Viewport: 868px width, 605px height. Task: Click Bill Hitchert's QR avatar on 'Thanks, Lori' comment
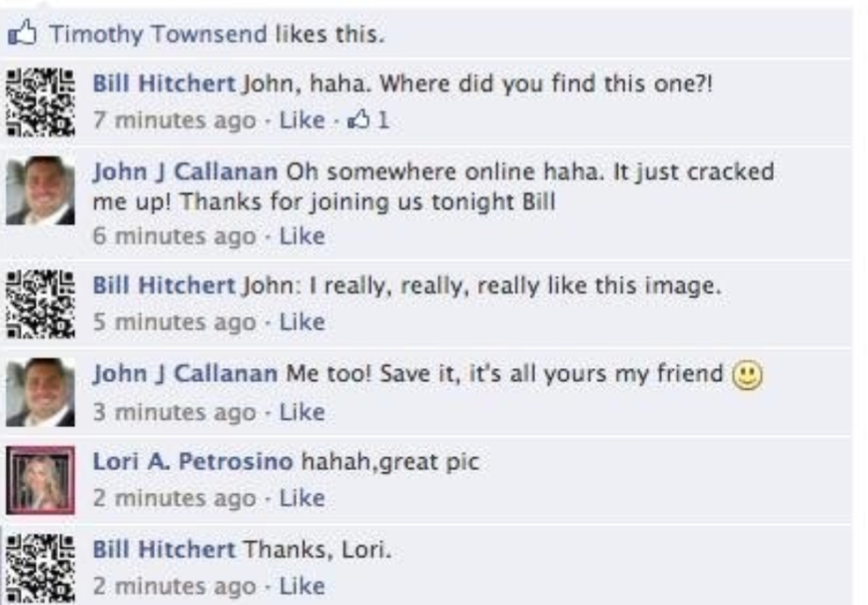click(40, 568)
